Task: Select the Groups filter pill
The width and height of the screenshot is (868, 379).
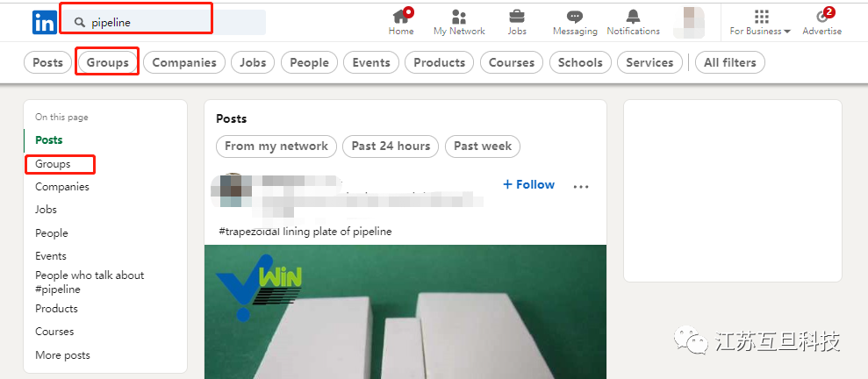Action: [107, 62]
